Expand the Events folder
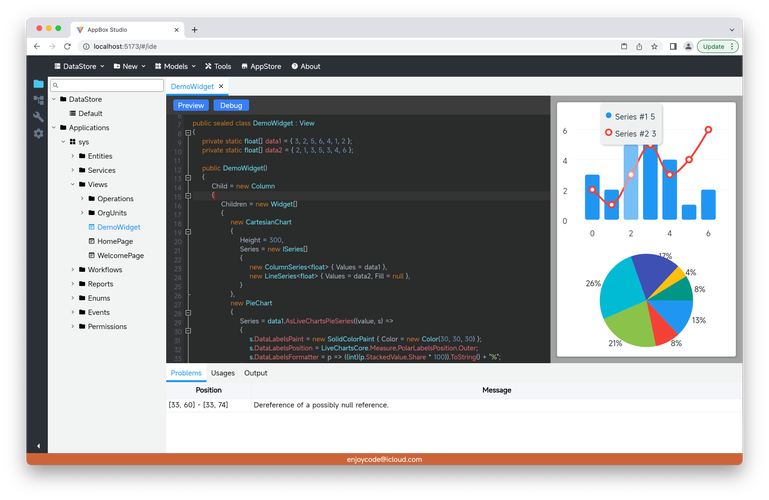769x500 pixels. pyautogui.click(x=73, y=312)
